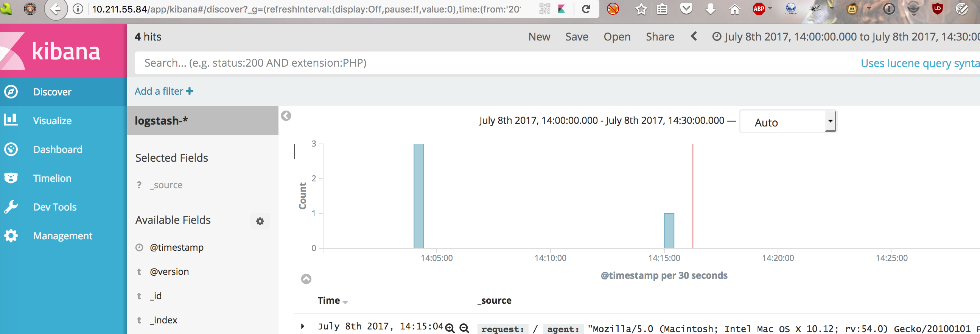Open the Discover compass icon
Image resolution: width=980 pixels, height=334 pixels.
(x=11, y=92)
